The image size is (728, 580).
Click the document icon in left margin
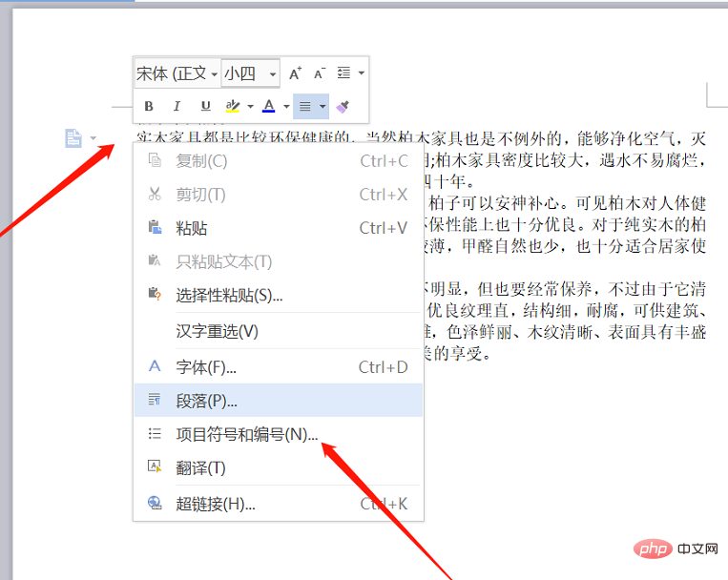[73, 138]
